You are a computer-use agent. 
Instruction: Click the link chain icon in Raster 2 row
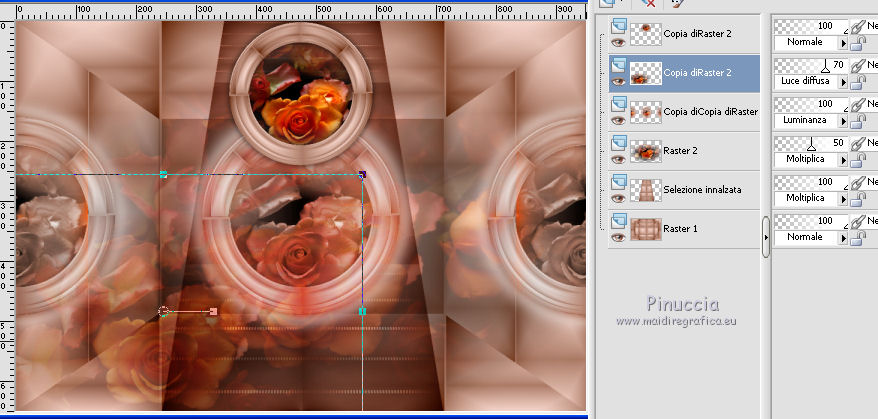click(857, 145)
